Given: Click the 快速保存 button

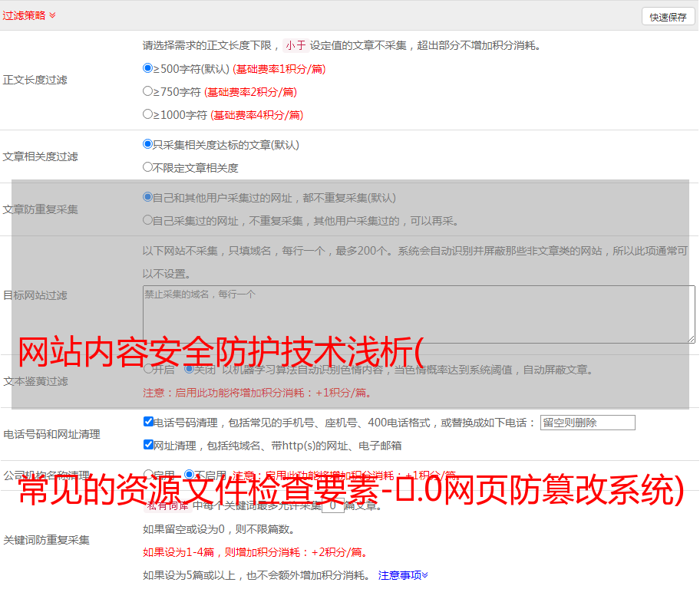Looking at the screenshot, I should (668, 17).
